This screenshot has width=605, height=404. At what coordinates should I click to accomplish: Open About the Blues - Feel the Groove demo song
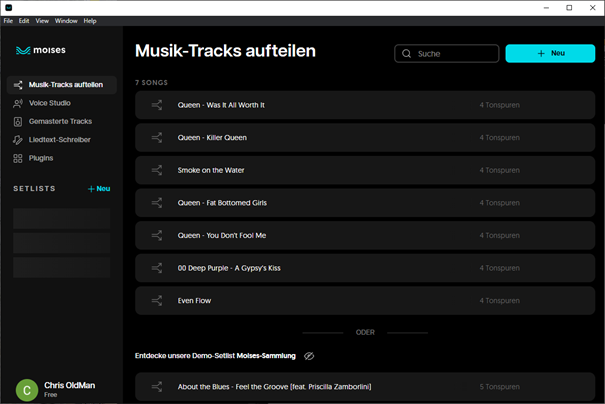(365, 387)
